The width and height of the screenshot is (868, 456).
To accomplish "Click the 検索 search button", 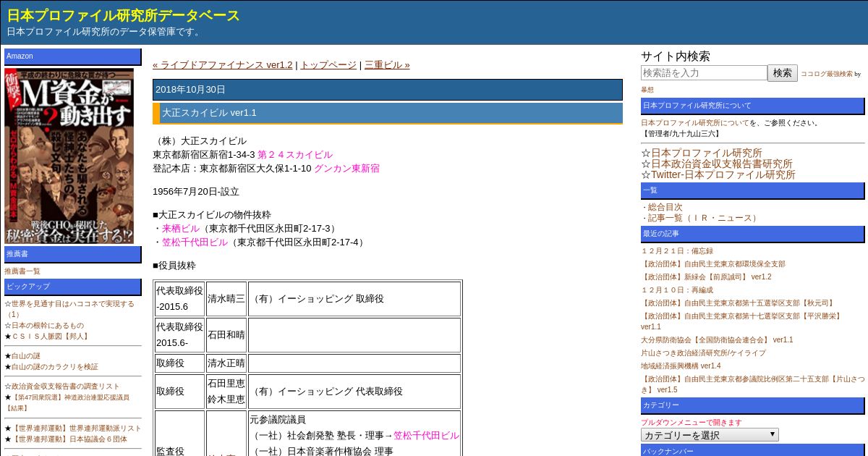I will [x=783, y=73].
